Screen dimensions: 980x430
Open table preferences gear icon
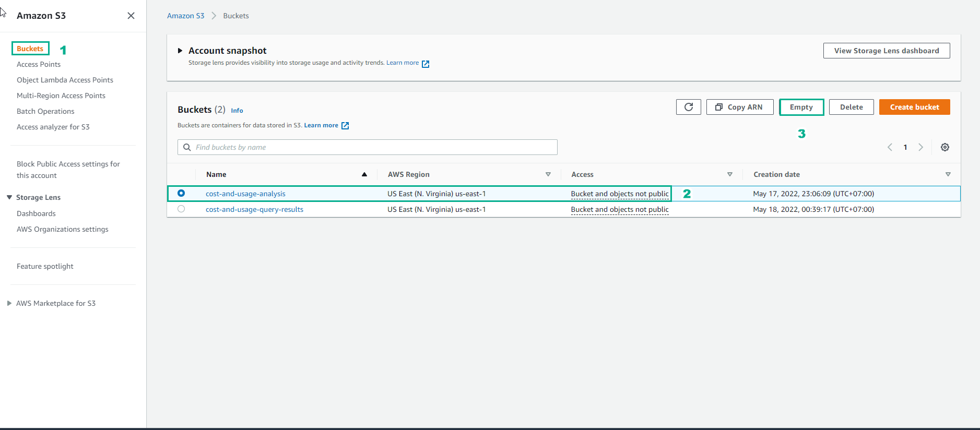[x=944, y=147]
